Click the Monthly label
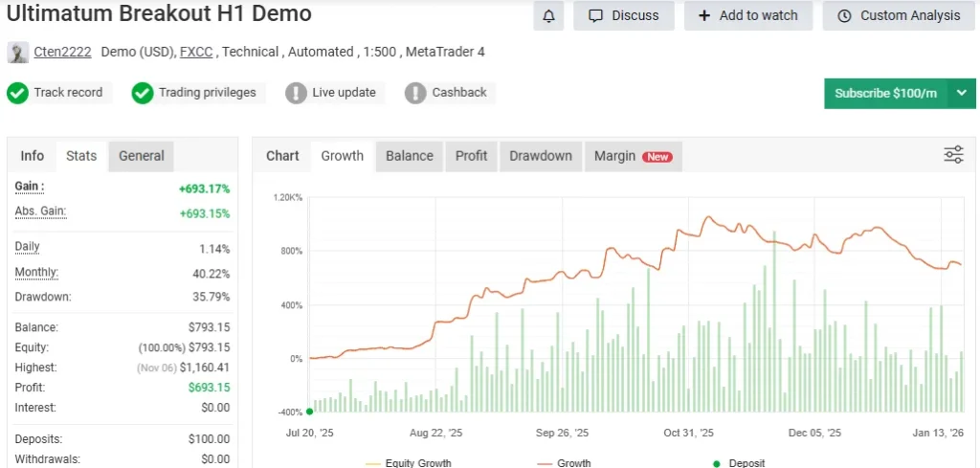Viewport: 980px width, 468px height. [x=36, y=273]
